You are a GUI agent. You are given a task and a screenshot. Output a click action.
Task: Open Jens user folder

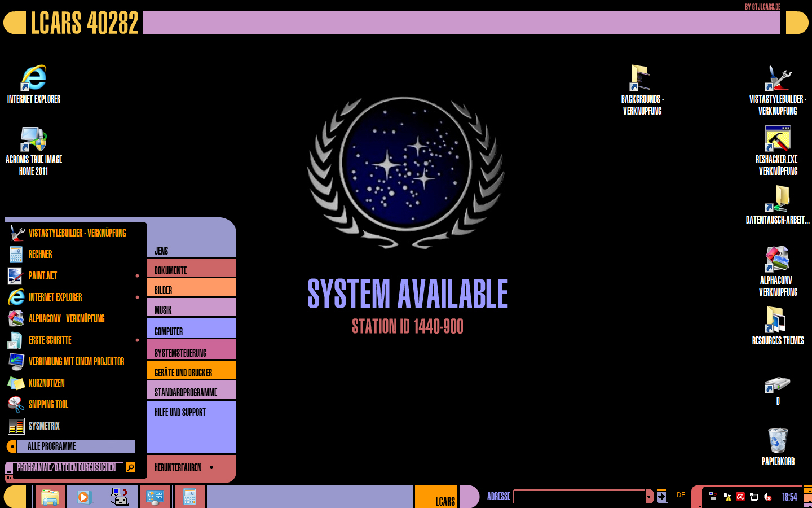[191, 251]
